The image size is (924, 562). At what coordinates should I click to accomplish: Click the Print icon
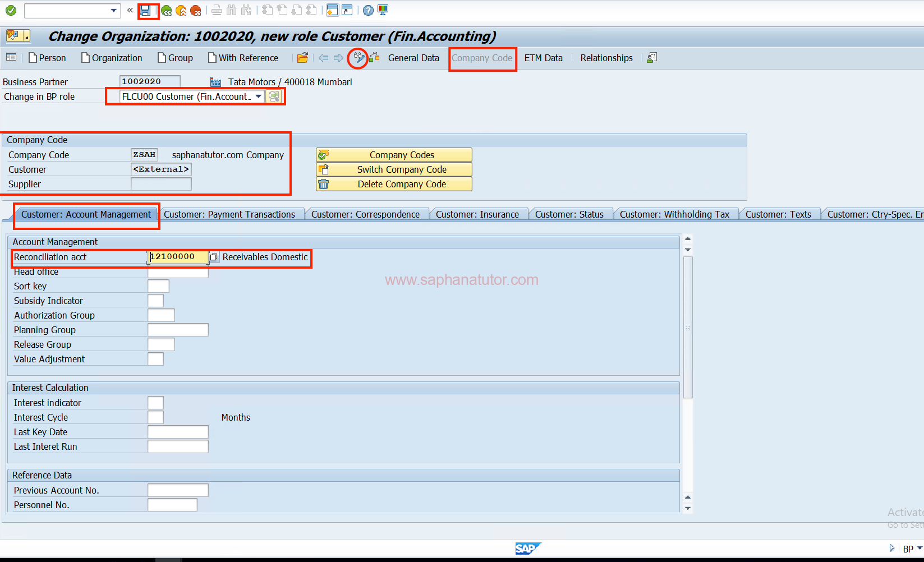[x=217, y=10]
